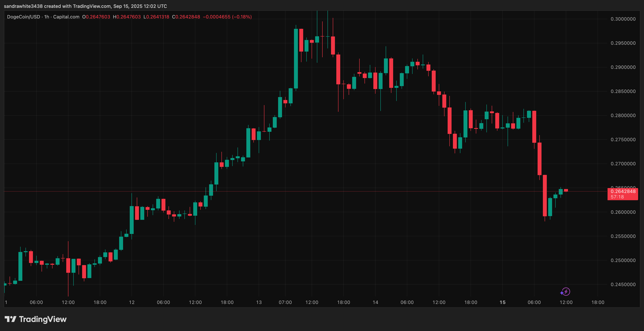644x331 pixels.
Task: Click the TradingView wordmark text
Action: [43, 319]
